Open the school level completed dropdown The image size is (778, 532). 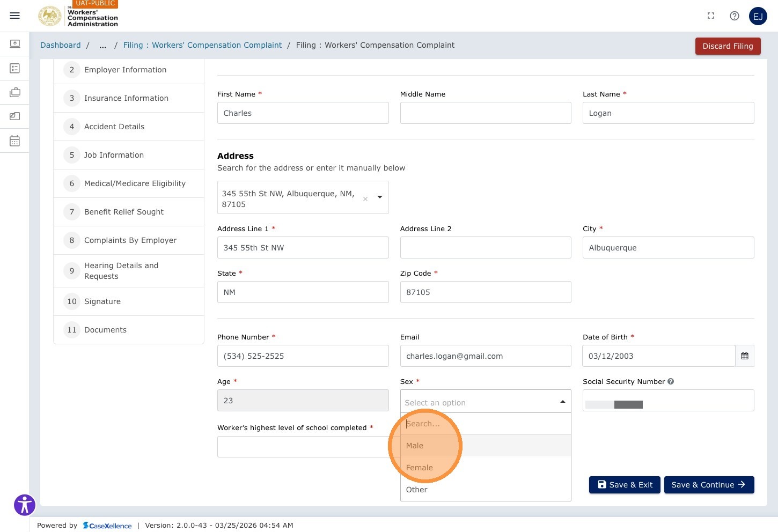[308, 447]
